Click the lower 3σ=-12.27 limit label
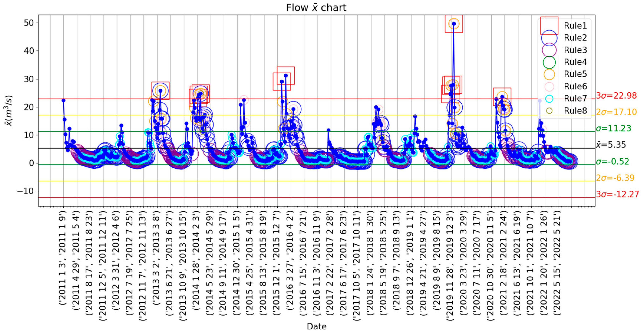The width and height of the screenshot is (644, 334). coord(617,194)
